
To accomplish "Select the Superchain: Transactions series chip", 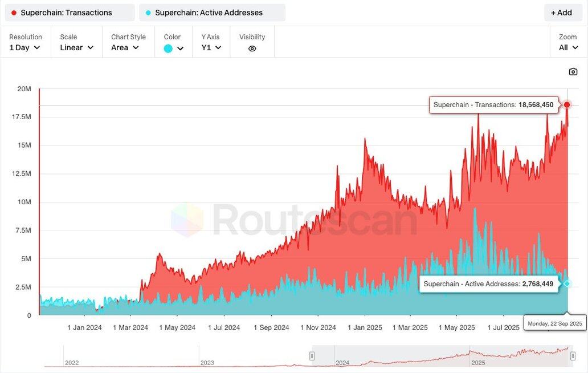I will point(70,13).
